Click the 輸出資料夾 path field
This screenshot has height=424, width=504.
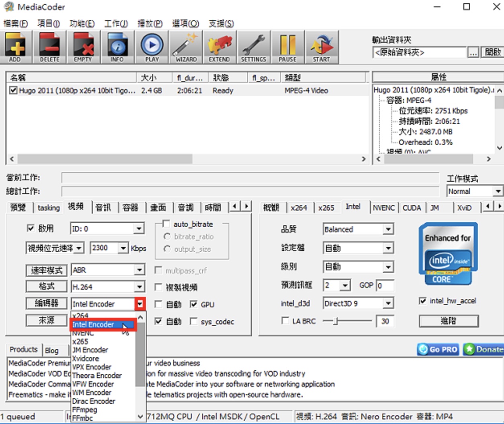[420, 52]
